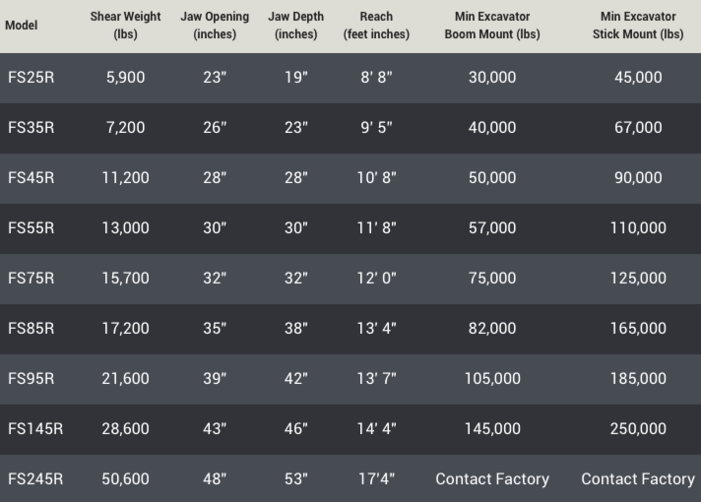701x502 pixels.
Task: Click Contact Factory under Boom Mount
Action: coord(492,479)
